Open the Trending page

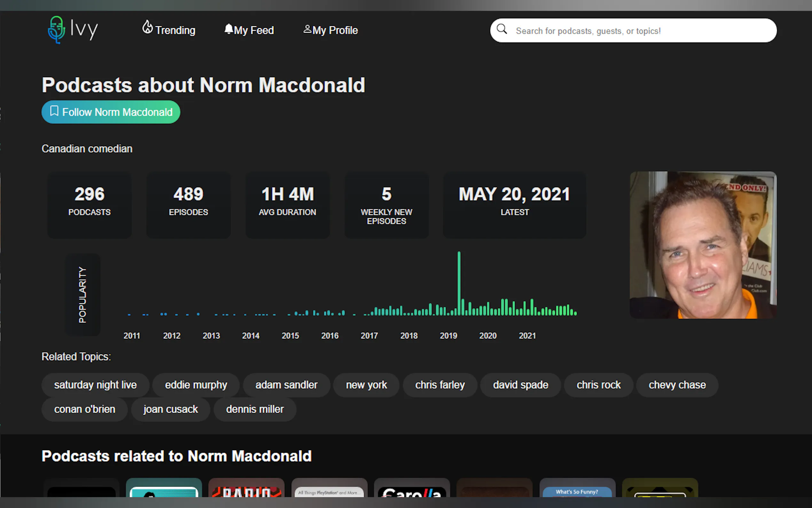click(x=175, y=30)
